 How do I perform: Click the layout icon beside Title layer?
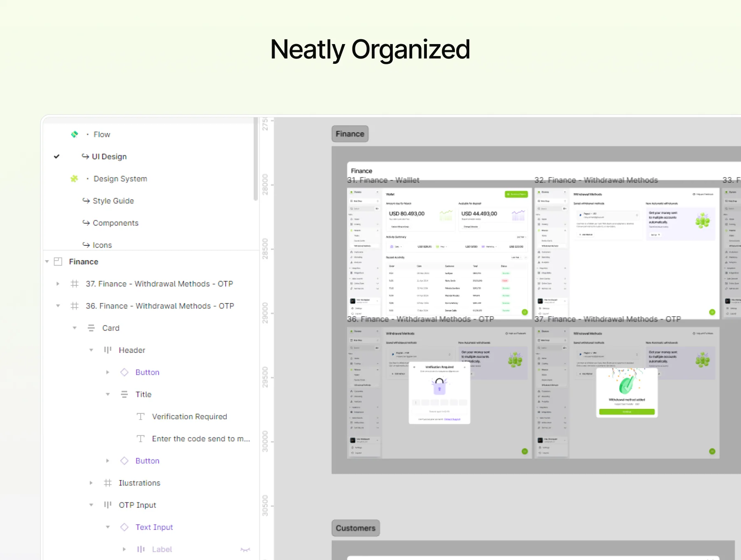[124, 394]
